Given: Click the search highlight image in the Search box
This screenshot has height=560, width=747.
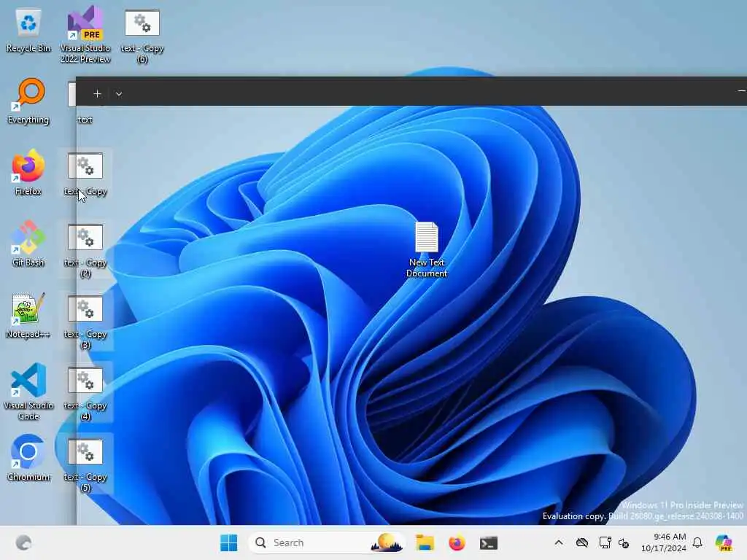Looking at the screenshot, I should (x=387, y=542).
